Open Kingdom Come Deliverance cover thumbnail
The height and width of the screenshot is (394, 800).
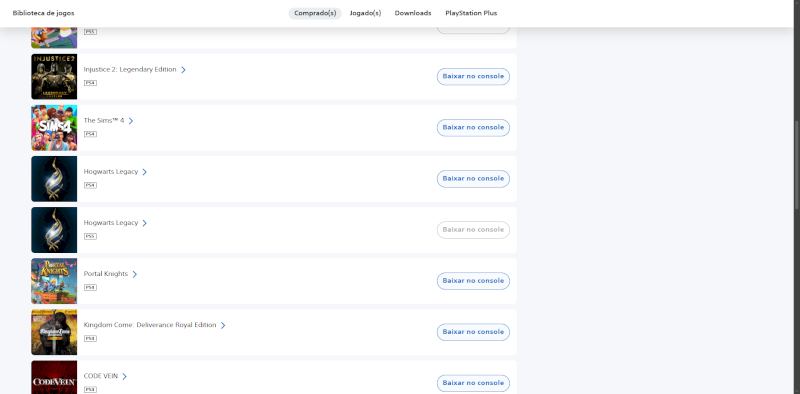(54, 332)
